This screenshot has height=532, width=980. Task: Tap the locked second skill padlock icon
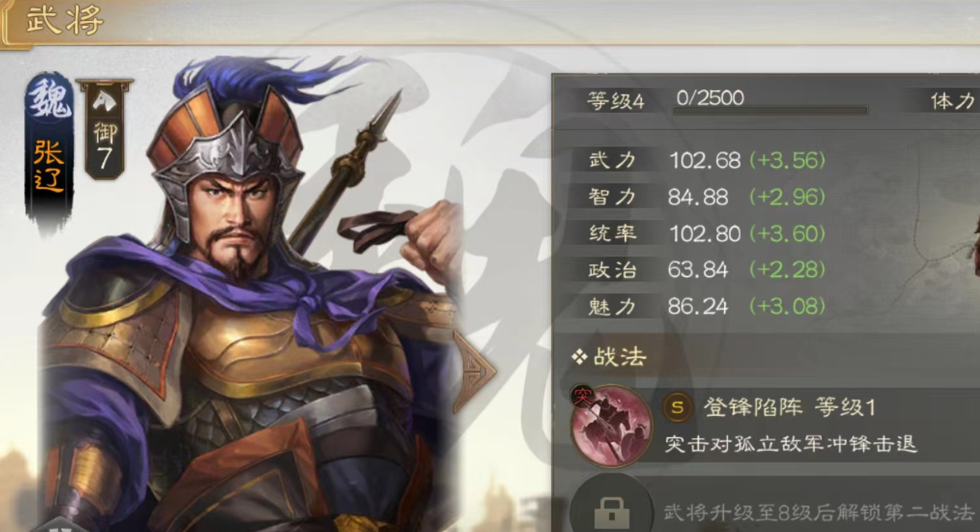(611, 510)
